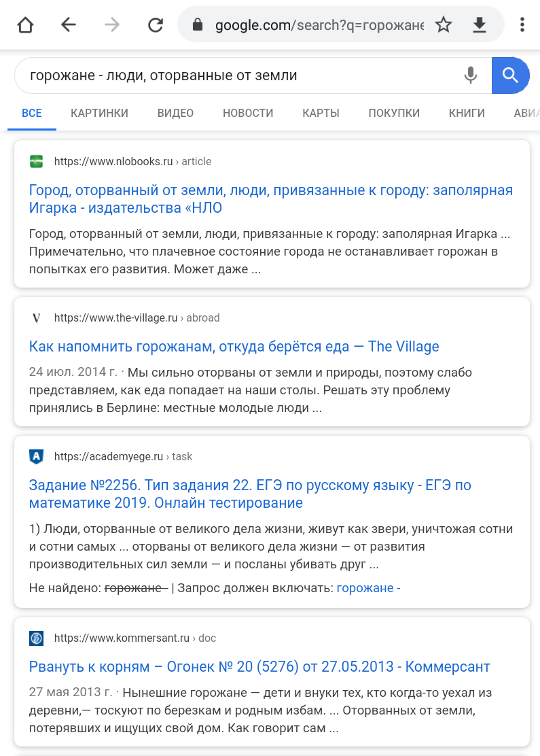Tap the download page icon
This screenshot has height=756, width=540.
480,25
